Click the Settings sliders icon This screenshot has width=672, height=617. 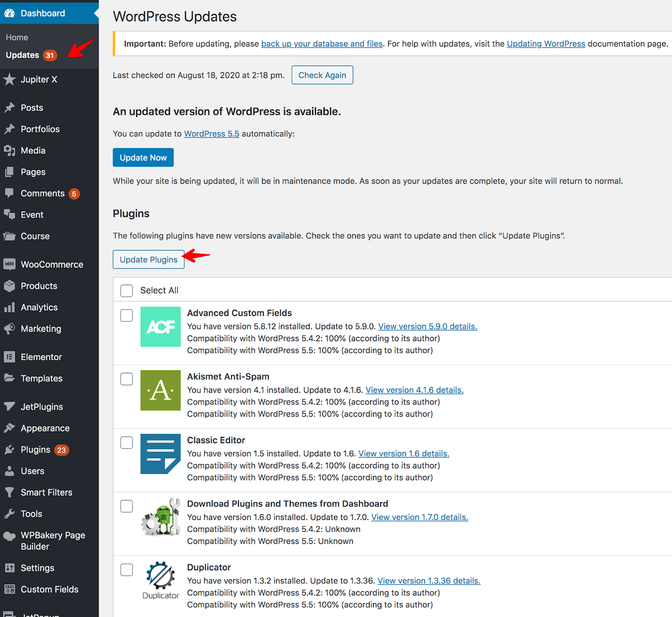point(10,568)
